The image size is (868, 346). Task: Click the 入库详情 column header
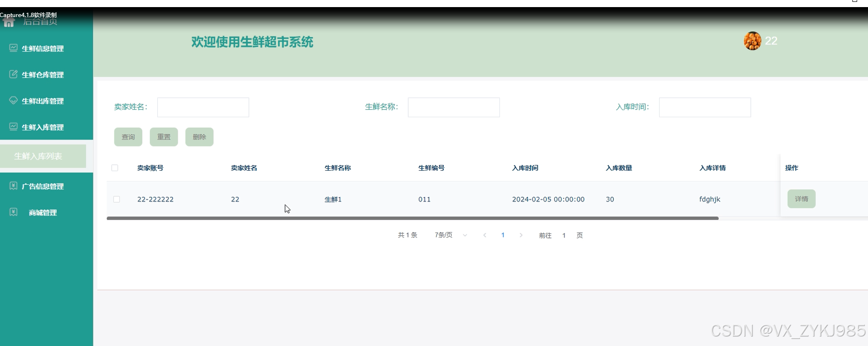point(712,168)
